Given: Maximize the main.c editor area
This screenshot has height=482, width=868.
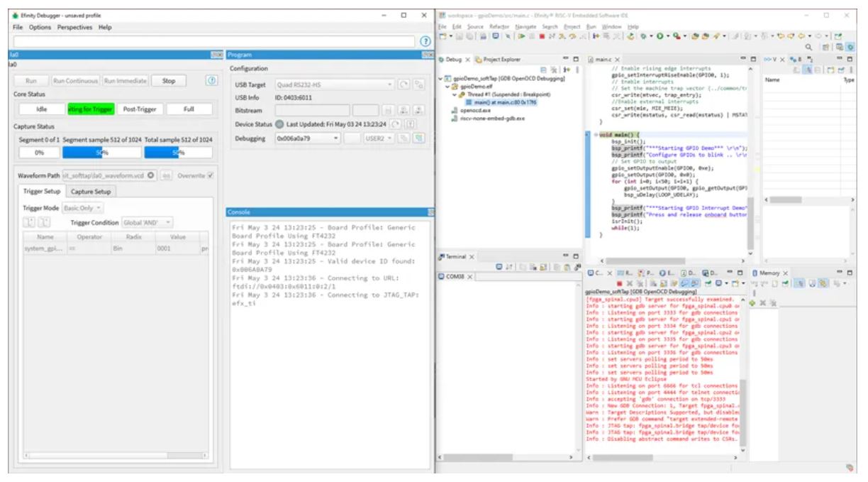Looking at the screenshot, I should 754,58.
